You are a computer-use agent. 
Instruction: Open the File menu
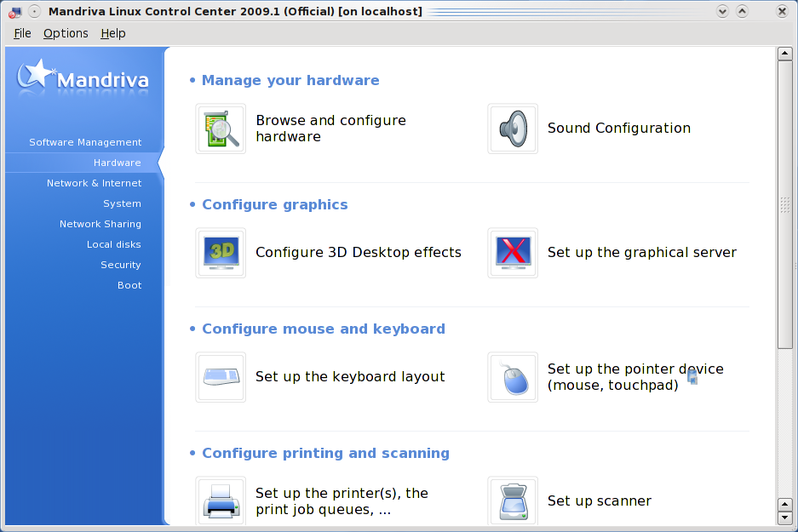22,33
